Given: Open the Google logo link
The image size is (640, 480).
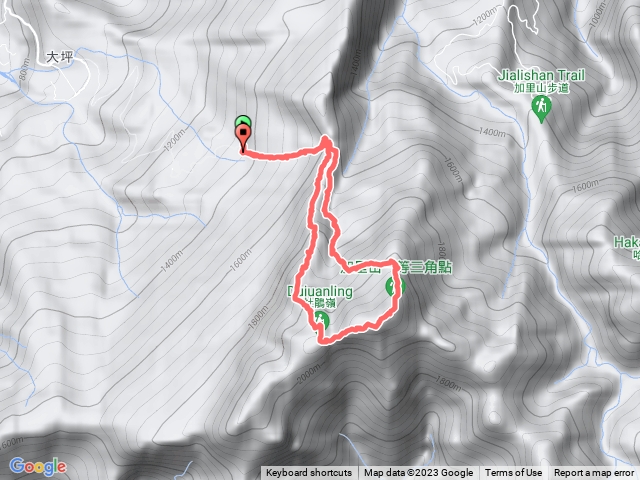Looking at the screenshot, I should tap(38, 466).
